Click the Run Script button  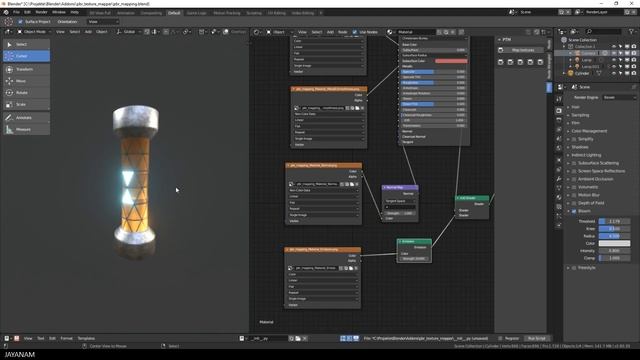pyautogui.click(x=537, y=338)
